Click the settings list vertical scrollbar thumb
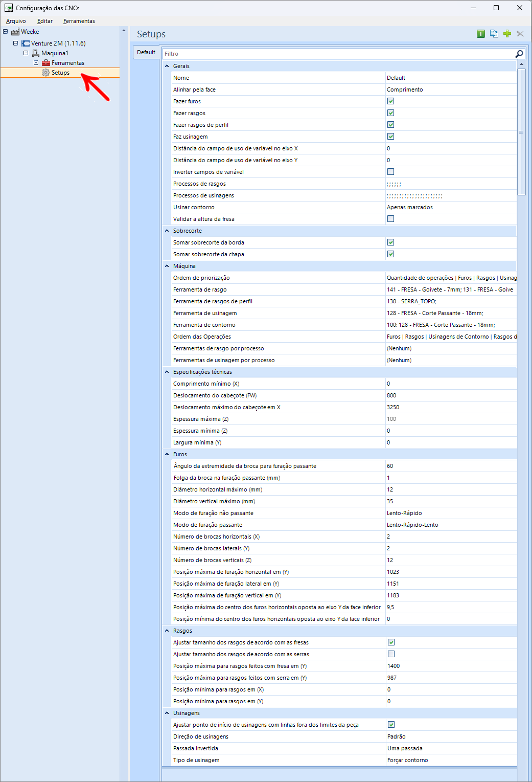 (x=521, y=132)
